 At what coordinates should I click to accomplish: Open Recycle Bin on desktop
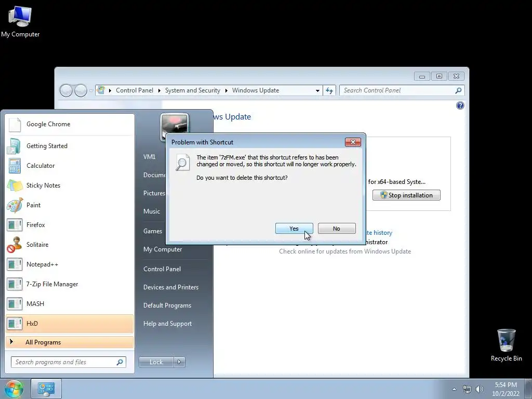506,345
